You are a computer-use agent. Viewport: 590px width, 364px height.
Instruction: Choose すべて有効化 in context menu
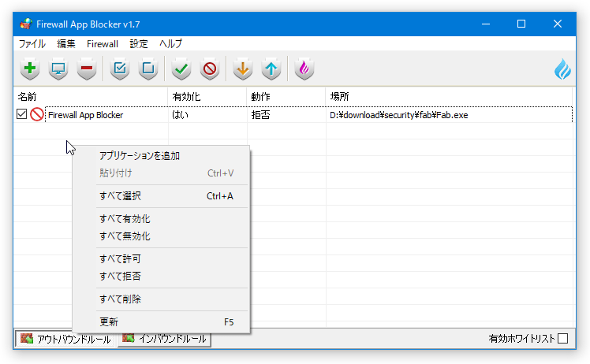pos(161,219)
